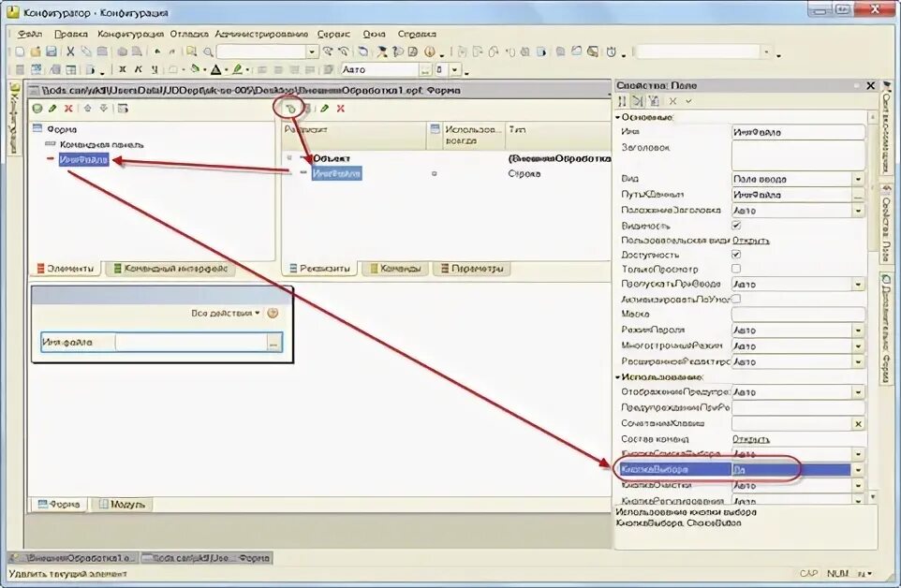Collapse the Использование properties section

[x=618, y=377]
